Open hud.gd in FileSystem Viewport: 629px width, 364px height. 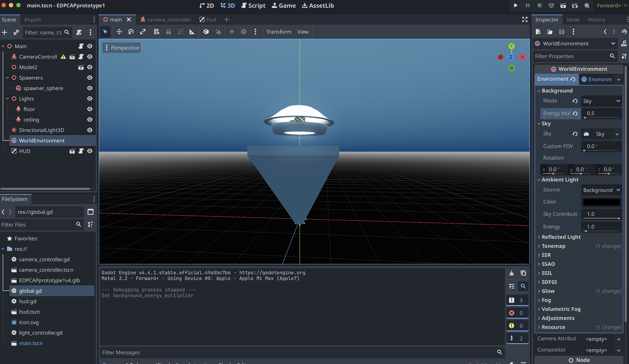28,301
